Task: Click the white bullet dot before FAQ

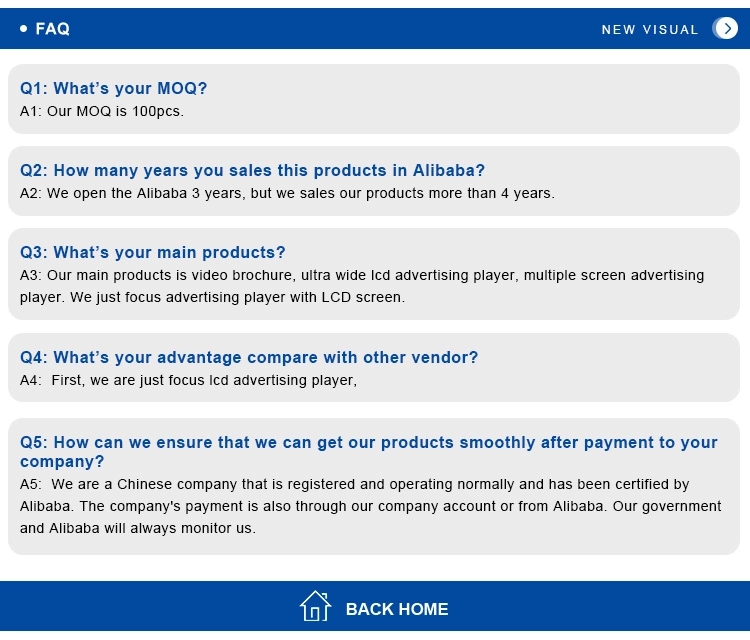Action: pyautogui.click(x=23, y=29)
